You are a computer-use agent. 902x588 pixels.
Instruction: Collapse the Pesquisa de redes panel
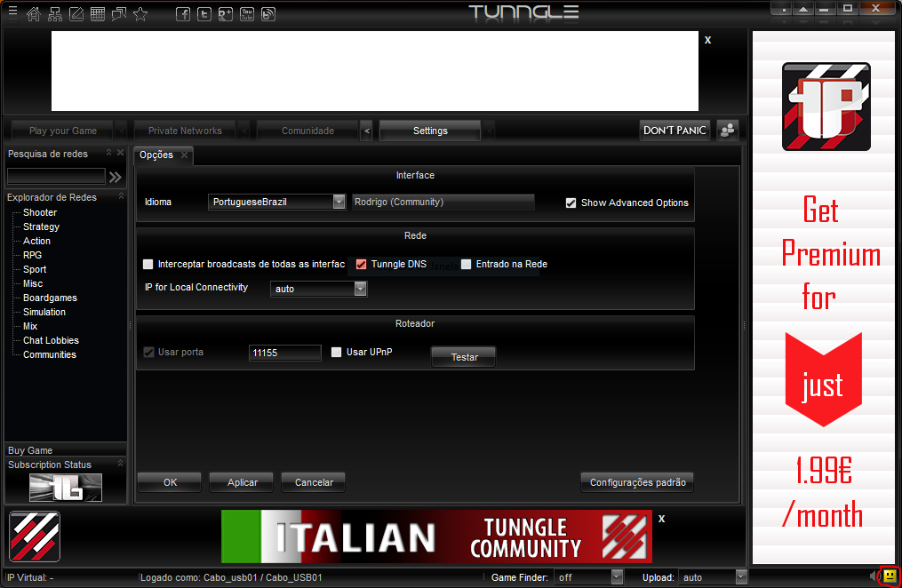click(108, 152)
